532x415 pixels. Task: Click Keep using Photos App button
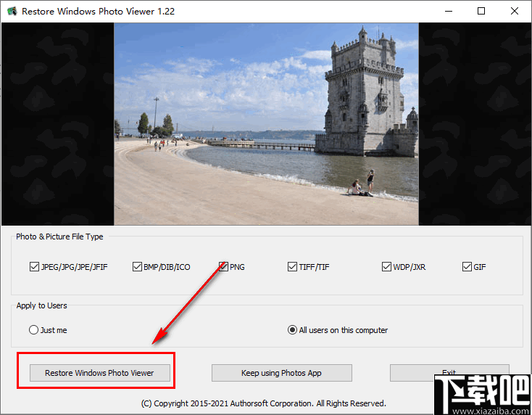(282, 373)
